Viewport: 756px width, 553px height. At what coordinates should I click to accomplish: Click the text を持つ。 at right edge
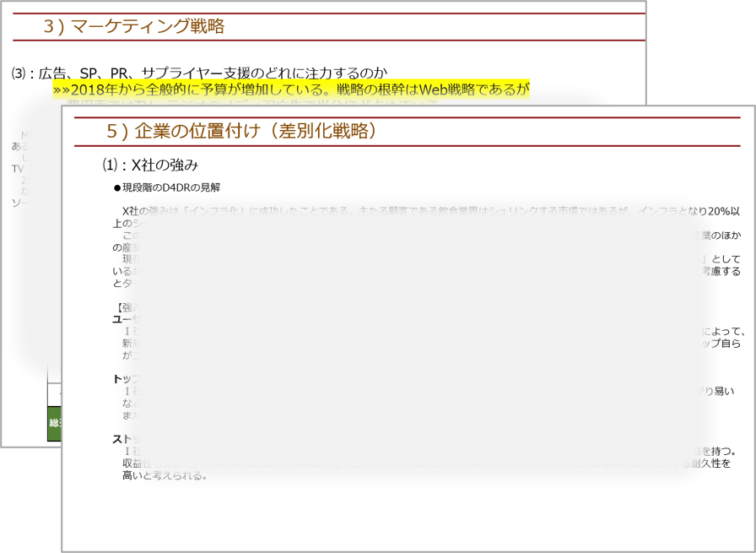coord(717,451)
